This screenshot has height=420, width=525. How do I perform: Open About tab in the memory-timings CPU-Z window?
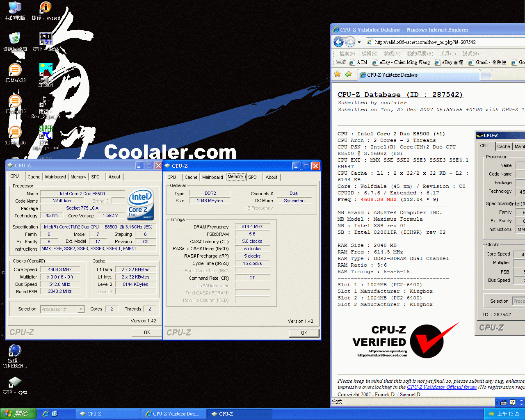pyautogui.click(x=272, y=177)
